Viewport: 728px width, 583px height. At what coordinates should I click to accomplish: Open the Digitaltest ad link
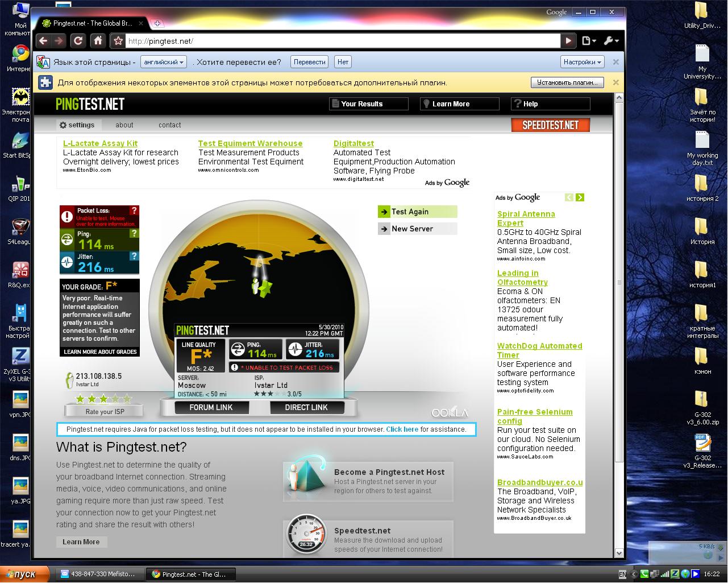click(353, 143)
